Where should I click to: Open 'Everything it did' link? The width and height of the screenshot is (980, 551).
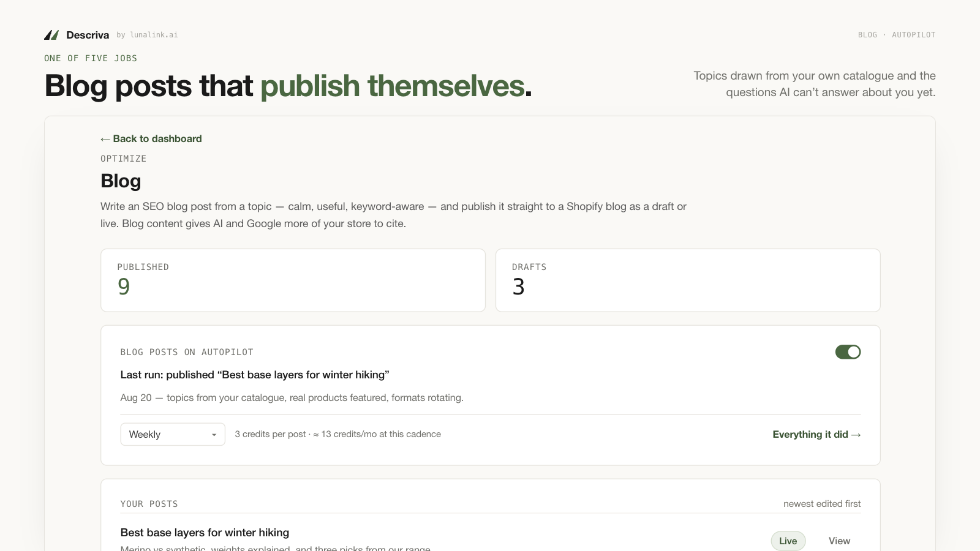tap(816, 434)
